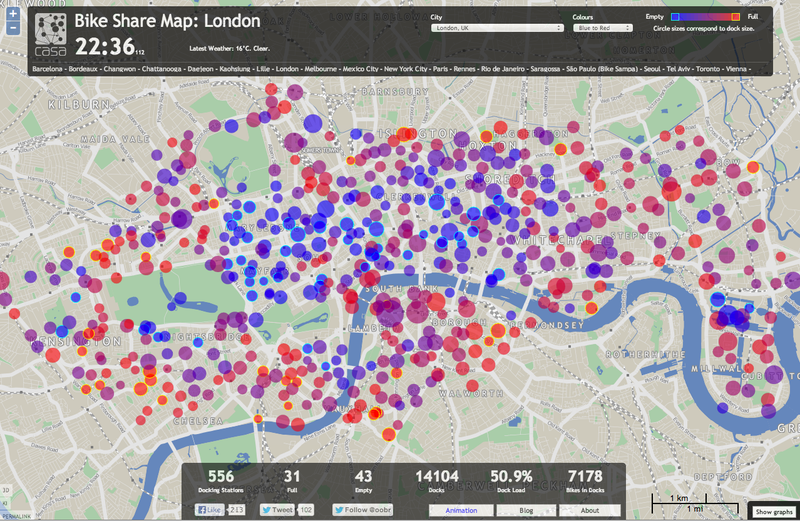Select London in the city link row
800x521 pixels.
[x=287, y=69]
